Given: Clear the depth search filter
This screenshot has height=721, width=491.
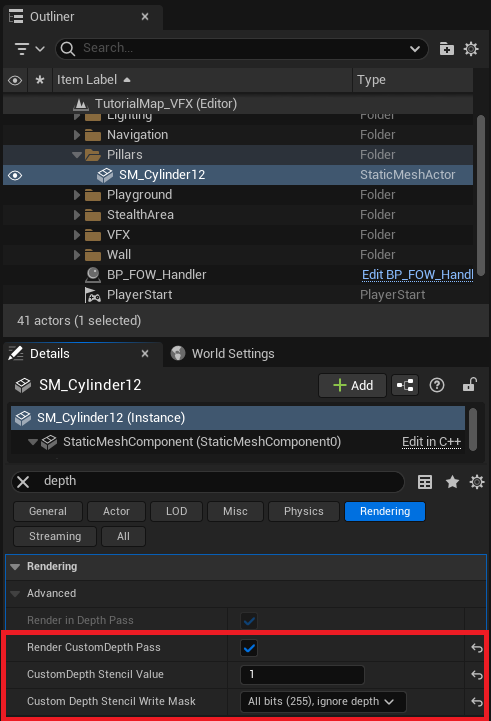Looking at the screenshot, I should [x=23, y=482].
